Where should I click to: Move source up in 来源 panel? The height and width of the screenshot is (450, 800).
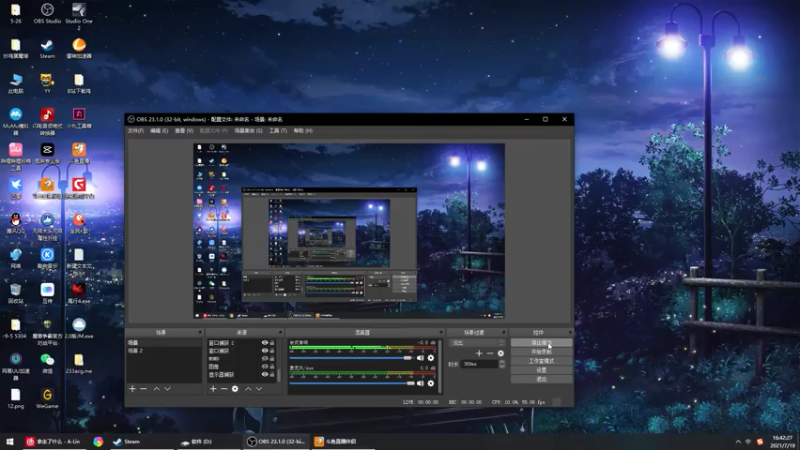pos(248,389)
